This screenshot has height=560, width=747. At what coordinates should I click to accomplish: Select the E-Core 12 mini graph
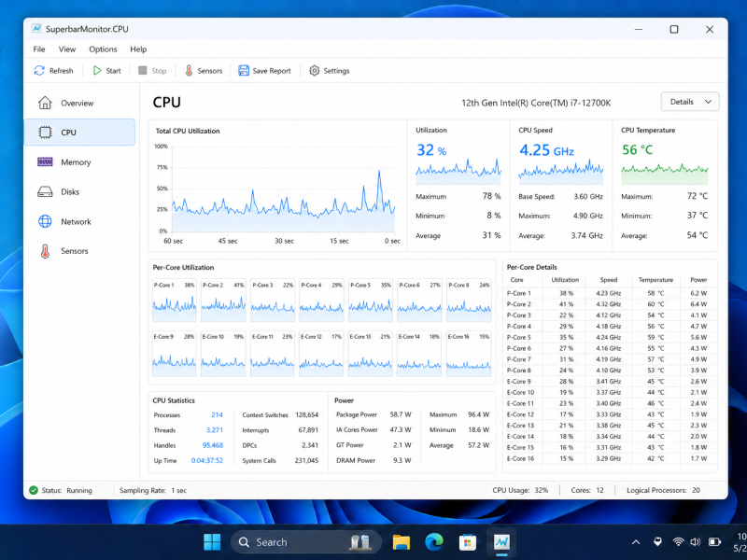321,354
